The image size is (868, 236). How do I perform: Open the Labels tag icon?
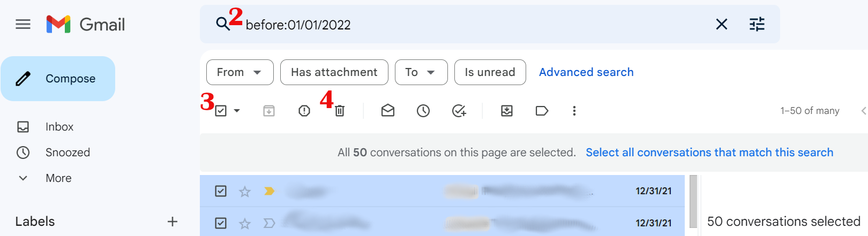(542, 111)
